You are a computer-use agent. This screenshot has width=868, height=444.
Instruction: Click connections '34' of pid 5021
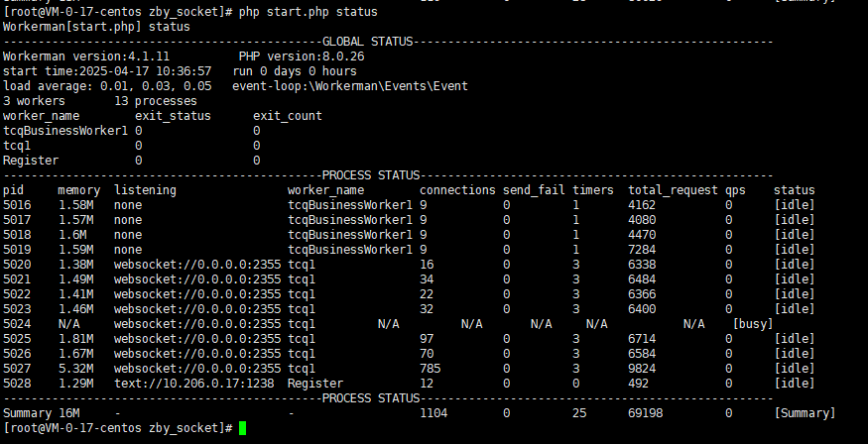pyautogui.click(x=427, y=279)
